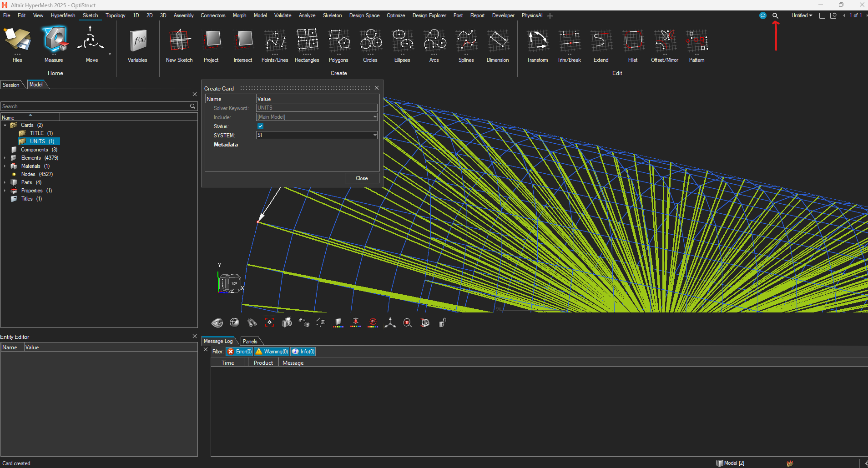Select the Ellipses tool

(402, 45)
